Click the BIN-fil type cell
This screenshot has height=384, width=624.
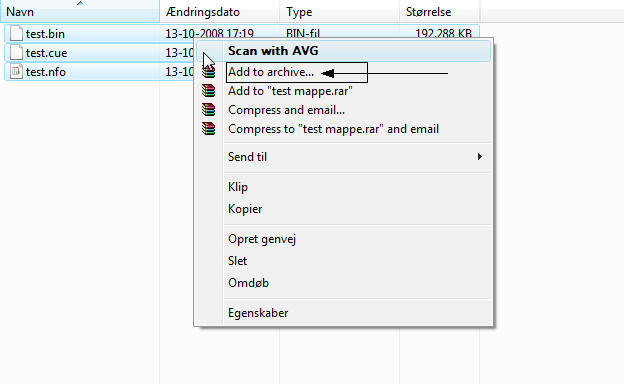coord(303,33)
